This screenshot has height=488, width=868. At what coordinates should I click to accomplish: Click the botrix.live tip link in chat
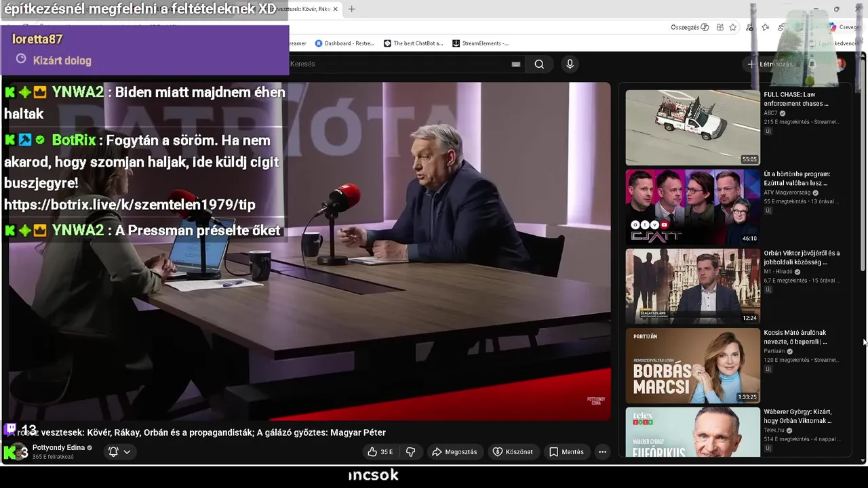pyautogui.click(x=130, y=205)
